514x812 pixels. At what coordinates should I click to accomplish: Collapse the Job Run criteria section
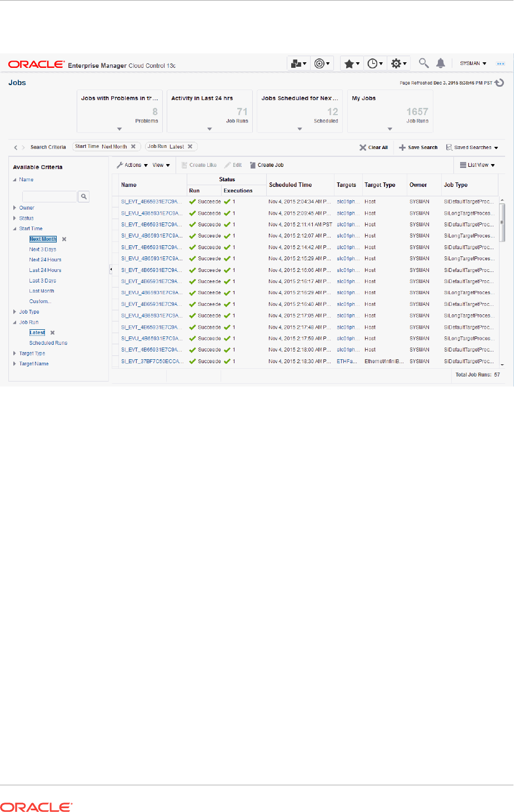(15, 323)
